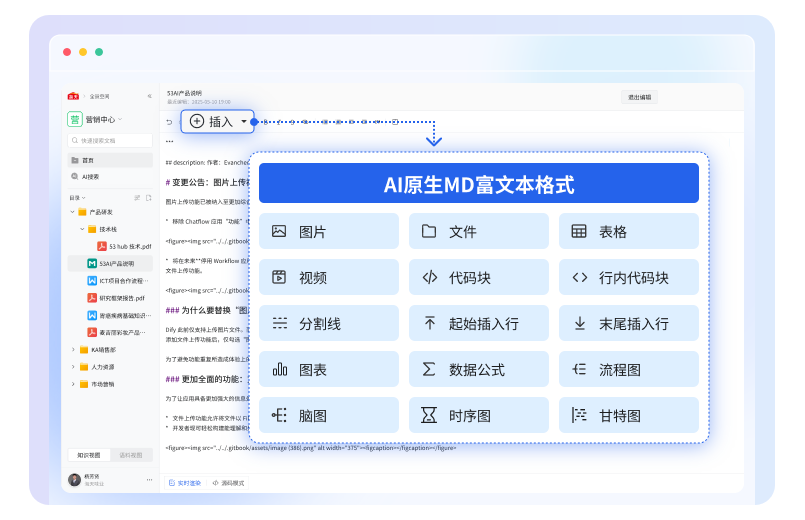
Task: Click the new-document icon beside 目录
Action: coord(149,198)
